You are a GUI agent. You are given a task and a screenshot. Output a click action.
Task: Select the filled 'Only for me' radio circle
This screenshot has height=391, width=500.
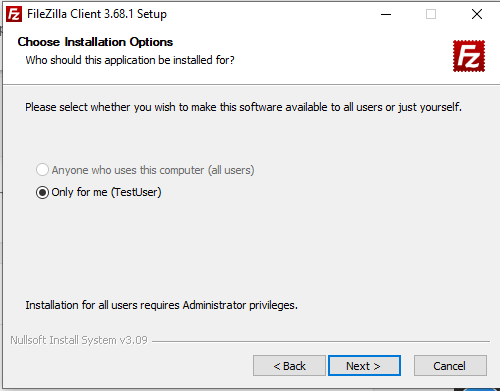42,192
